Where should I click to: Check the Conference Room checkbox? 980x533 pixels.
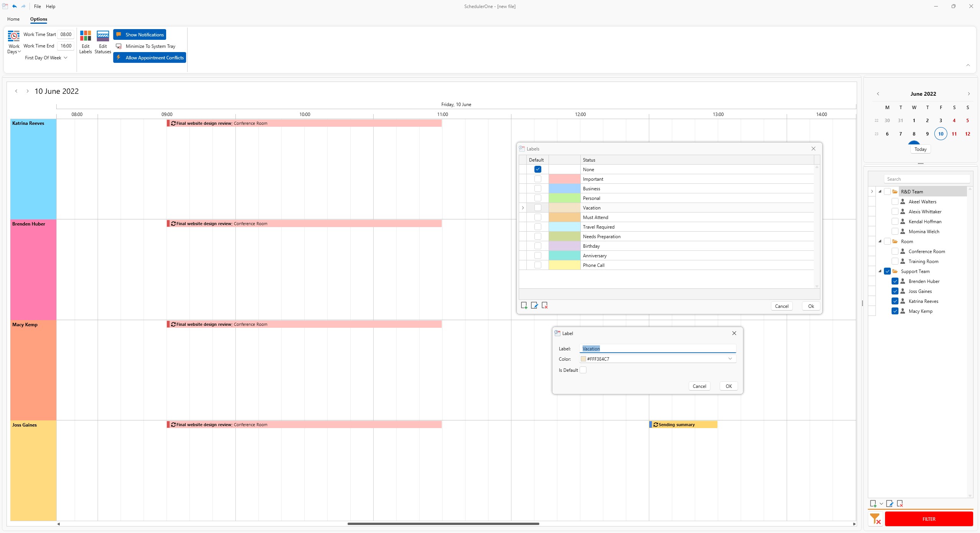coord(895,251)
